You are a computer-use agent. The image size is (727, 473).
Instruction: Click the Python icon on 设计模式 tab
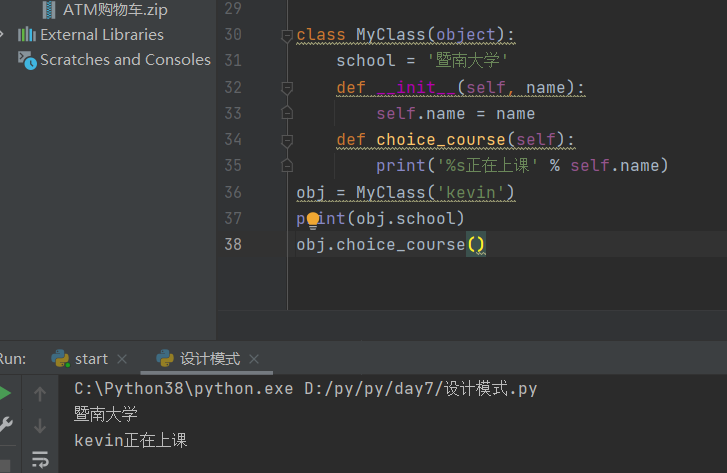point(165,359)
